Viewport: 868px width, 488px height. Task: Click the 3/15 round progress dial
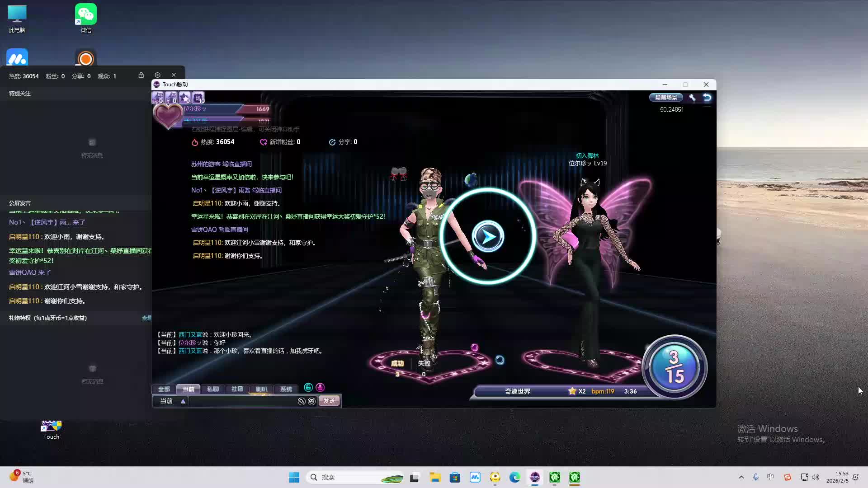[674, 367]
